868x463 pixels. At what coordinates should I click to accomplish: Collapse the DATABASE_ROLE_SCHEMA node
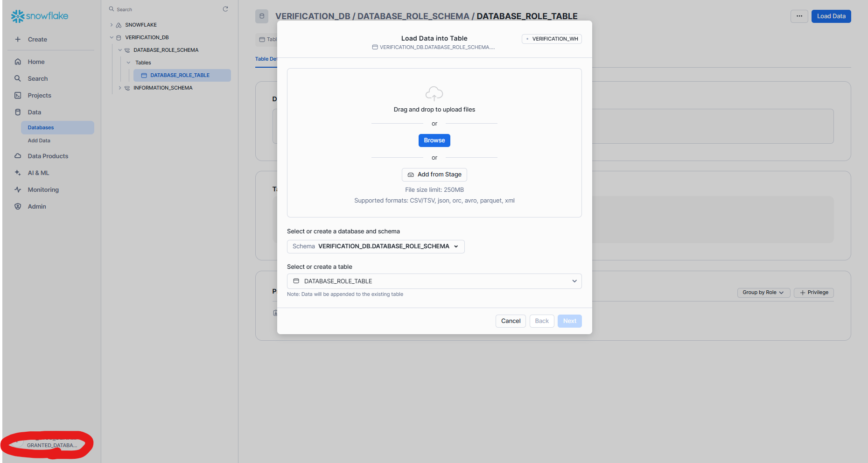120,50
